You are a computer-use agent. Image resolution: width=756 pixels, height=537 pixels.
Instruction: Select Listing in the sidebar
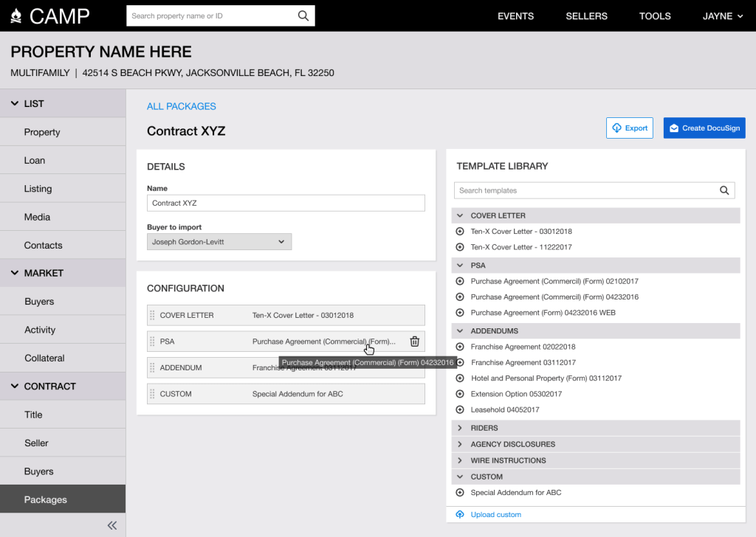(x=38, y=189)
